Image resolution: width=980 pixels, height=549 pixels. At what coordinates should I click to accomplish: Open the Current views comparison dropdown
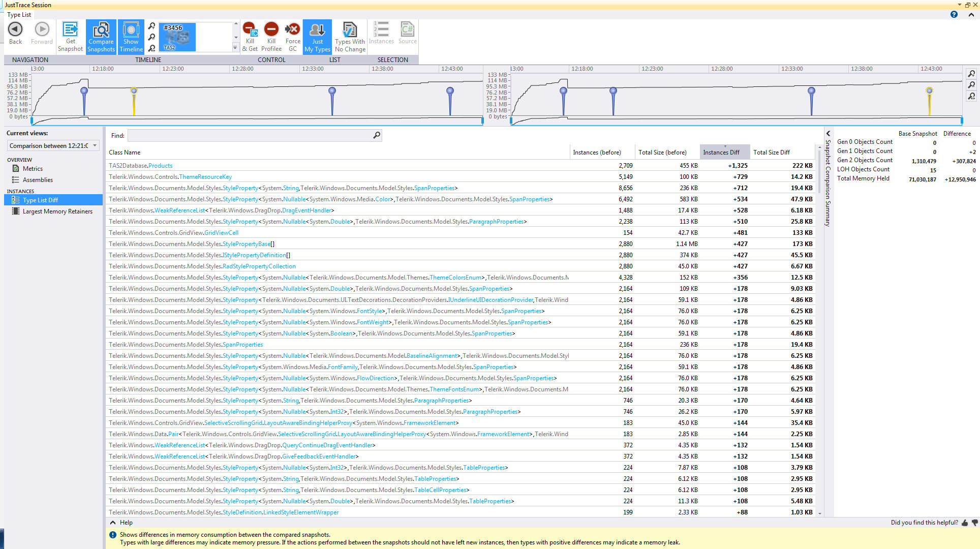tap(53, 146)
